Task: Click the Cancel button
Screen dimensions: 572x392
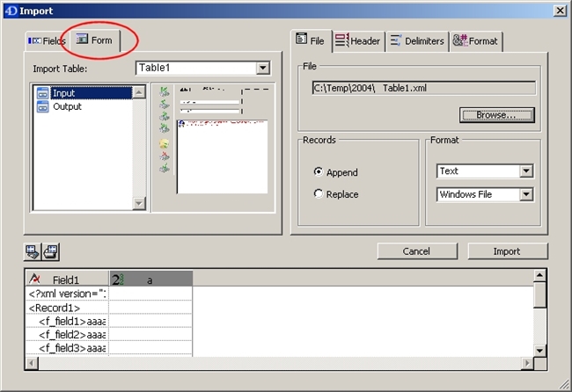Action: pos(416,251)
